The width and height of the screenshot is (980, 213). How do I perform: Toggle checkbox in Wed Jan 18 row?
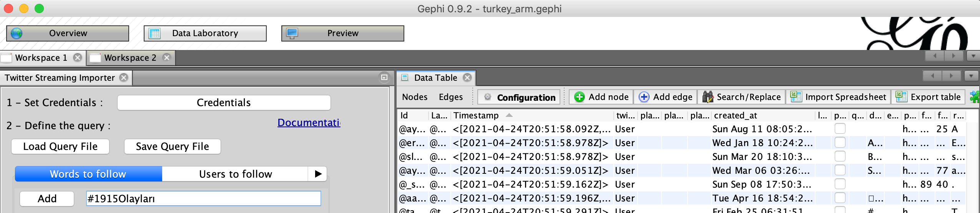[840, 143]
